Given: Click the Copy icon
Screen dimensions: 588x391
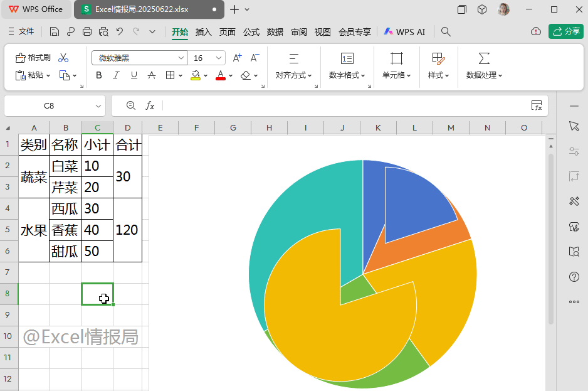Looking at the screenshot, I should 65,75.
